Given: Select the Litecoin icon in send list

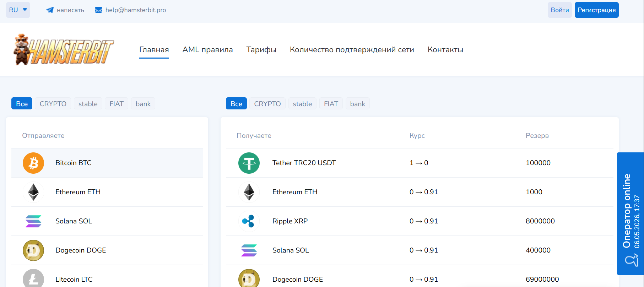Looking at the screenshot, I should pos(33,278).
